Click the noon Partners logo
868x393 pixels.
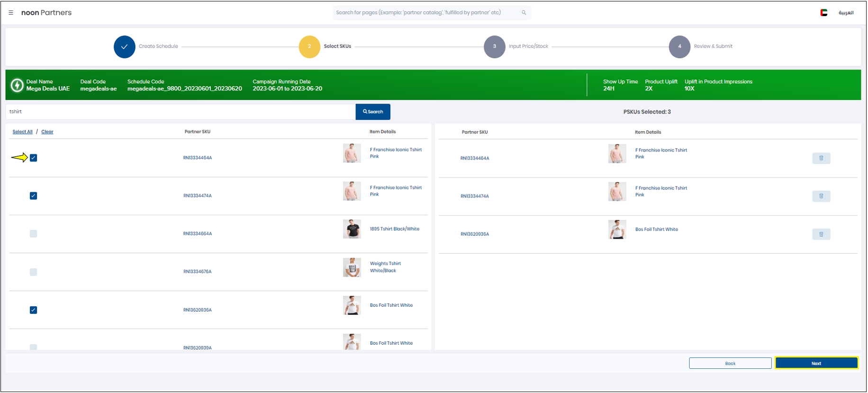46,13
